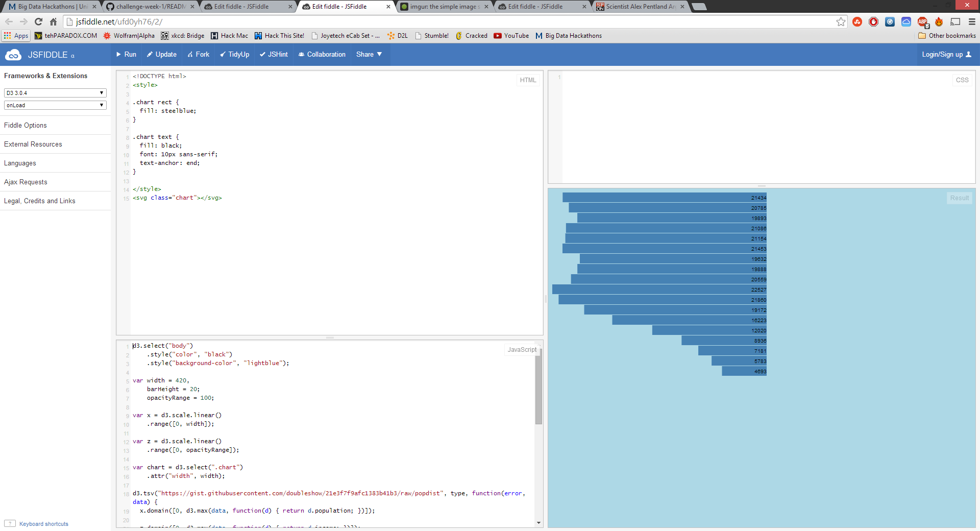Viewport: 980px width, 531px height.
Task: Open the Share dropdown
Action: pyautogui.click(x=369, y=55)
